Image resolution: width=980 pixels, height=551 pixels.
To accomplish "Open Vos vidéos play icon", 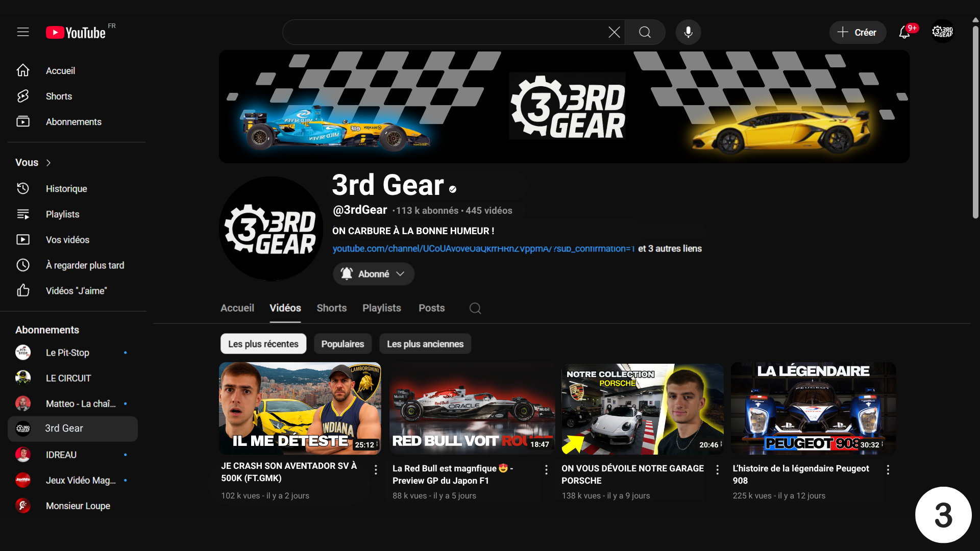I will pyautogui.click(x=23, y=239).
